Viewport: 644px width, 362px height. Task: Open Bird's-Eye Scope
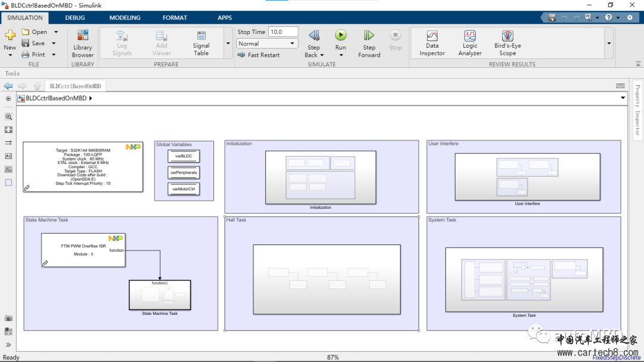507,43
